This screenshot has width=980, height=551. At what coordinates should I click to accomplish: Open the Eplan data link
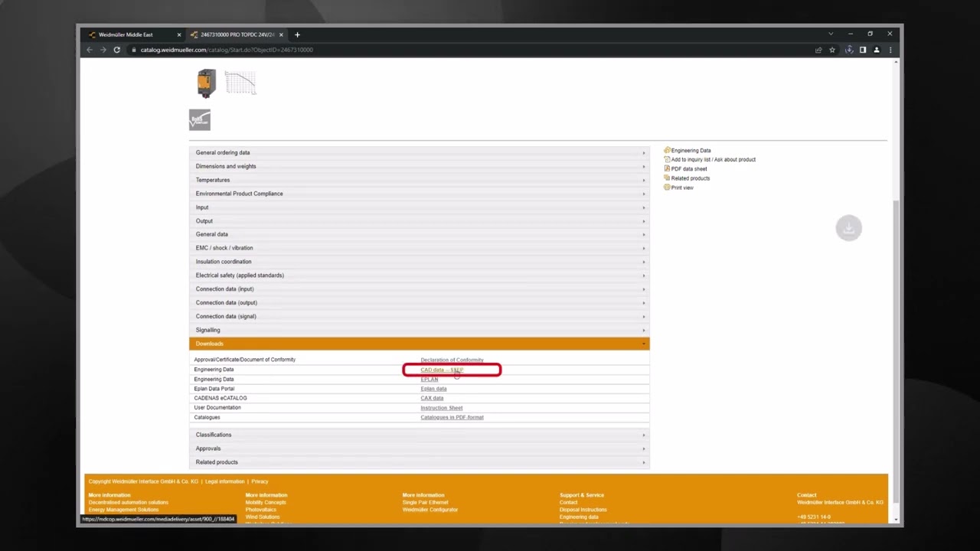coord(433,389)
